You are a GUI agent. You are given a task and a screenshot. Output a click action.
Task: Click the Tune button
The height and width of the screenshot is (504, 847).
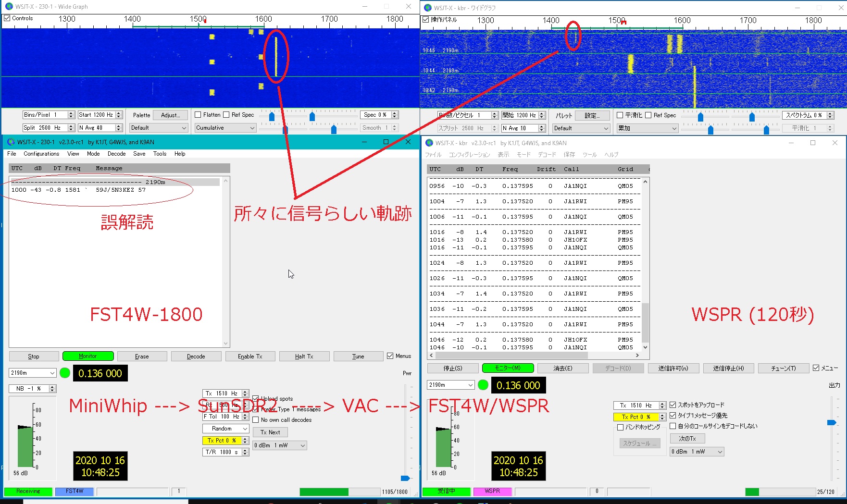[x=358, y=356]
